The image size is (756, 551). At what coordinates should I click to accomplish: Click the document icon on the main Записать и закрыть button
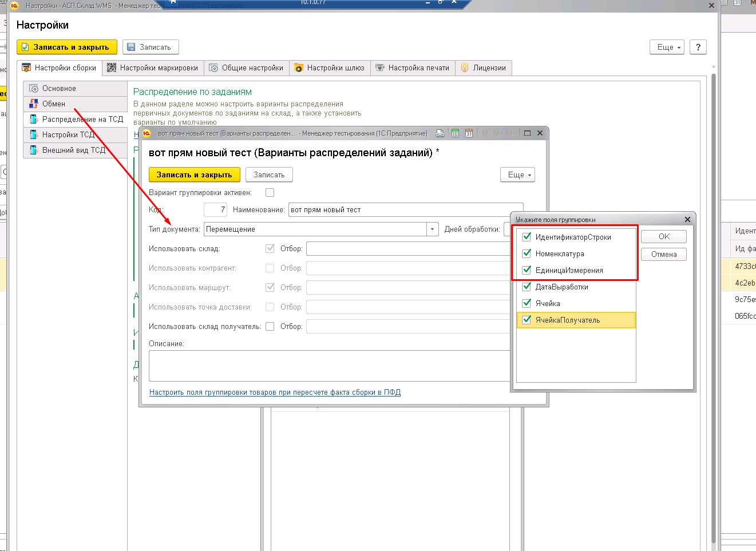coord(25,47)
